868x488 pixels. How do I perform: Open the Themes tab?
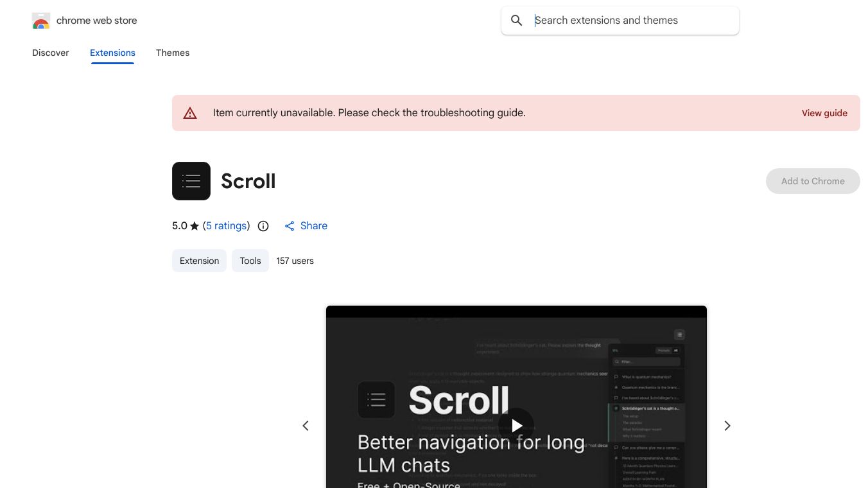click(x=173, y=53)
